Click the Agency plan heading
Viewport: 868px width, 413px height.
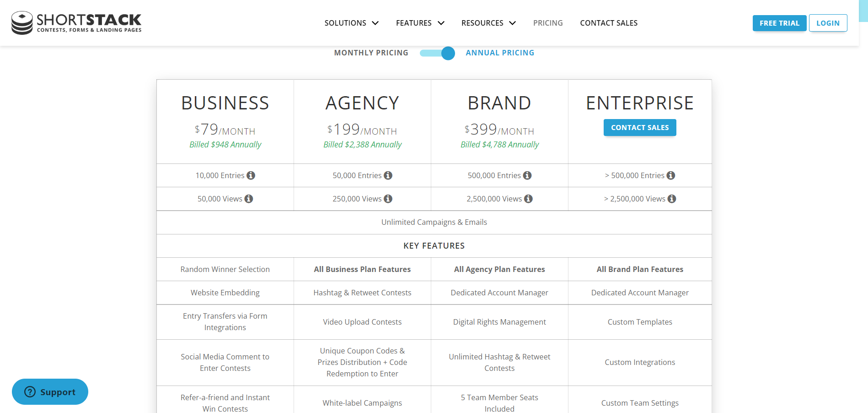tap(362, 103)
